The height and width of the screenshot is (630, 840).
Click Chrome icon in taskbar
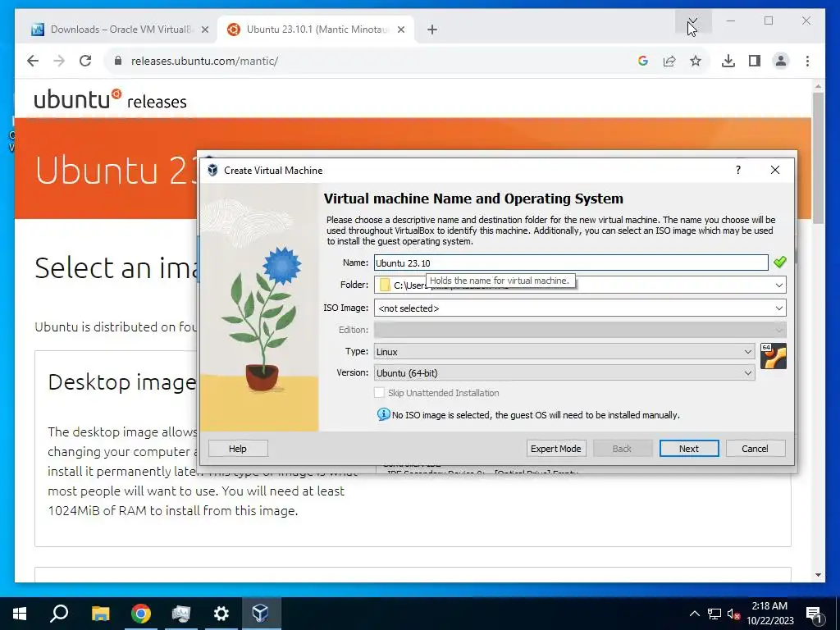(140, 614)
